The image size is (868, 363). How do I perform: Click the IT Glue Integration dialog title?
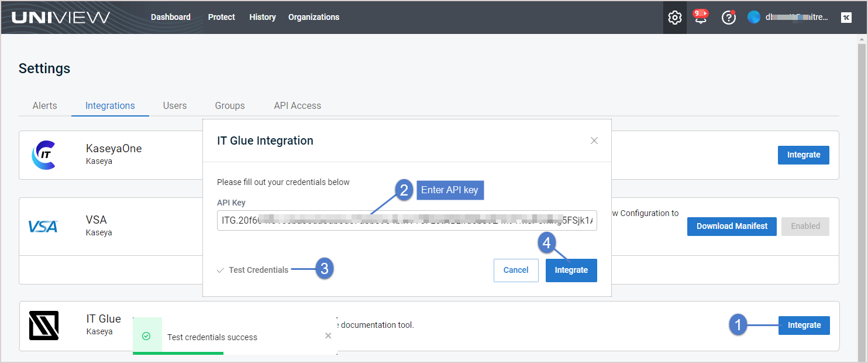click(265, 141)
